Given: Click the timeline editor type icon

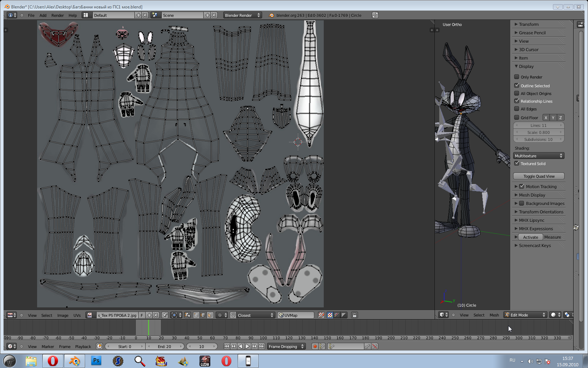Looking at the screenshot, I should click(12, 346).
